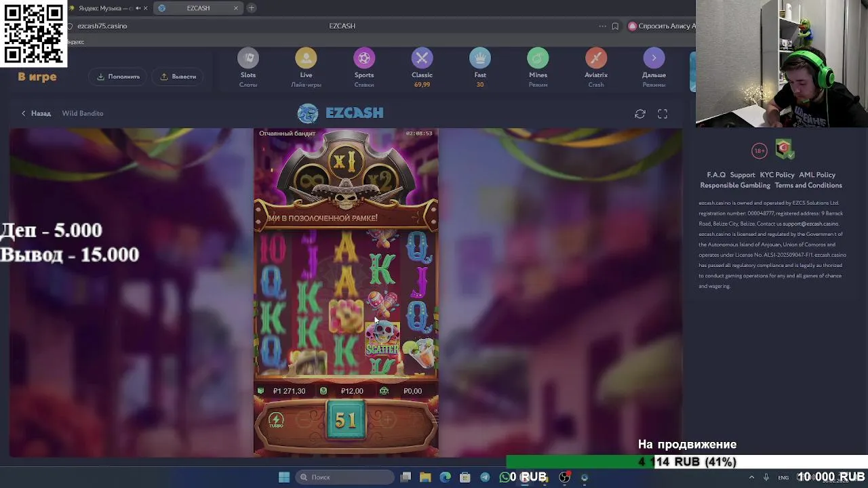Open the Windows Start menu
Viewport: 868px width, 488px height.
click(284, 477)
